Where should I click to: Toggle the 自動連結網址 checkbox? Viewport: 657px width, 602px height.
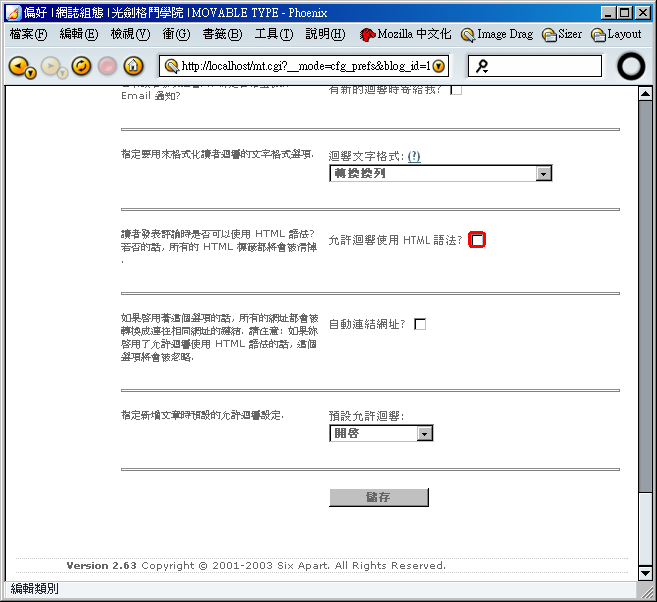[420, 324]
